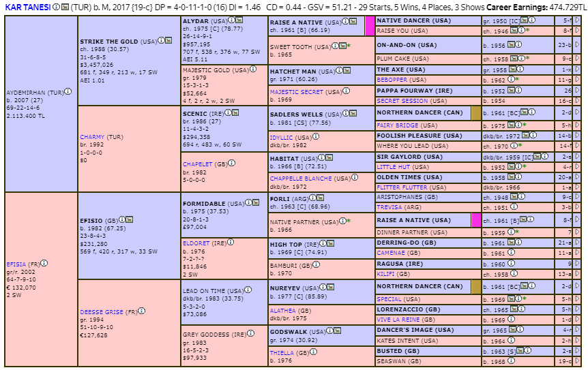Expand pedigree arrow on PAPPA FOURWAY row
Screen dimensions: 588x370
[x=577, y=90]
